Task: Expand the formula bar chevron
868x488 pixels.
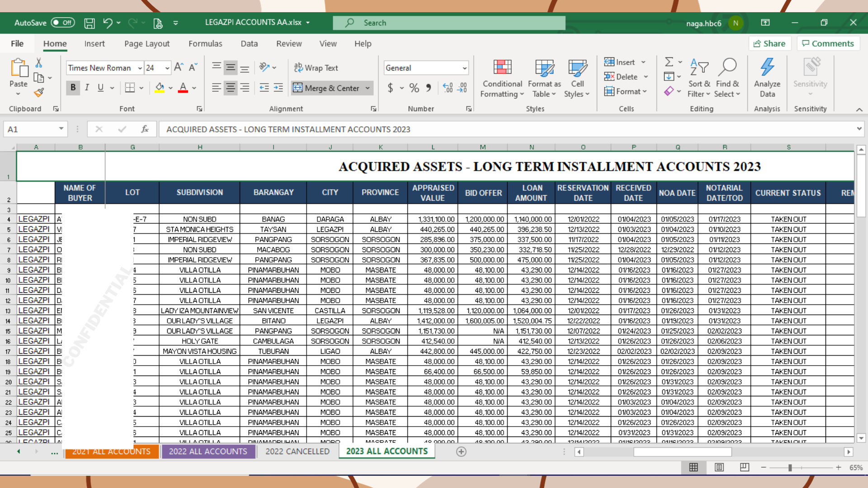Action: pyautogui.click(x=859, y=129)
